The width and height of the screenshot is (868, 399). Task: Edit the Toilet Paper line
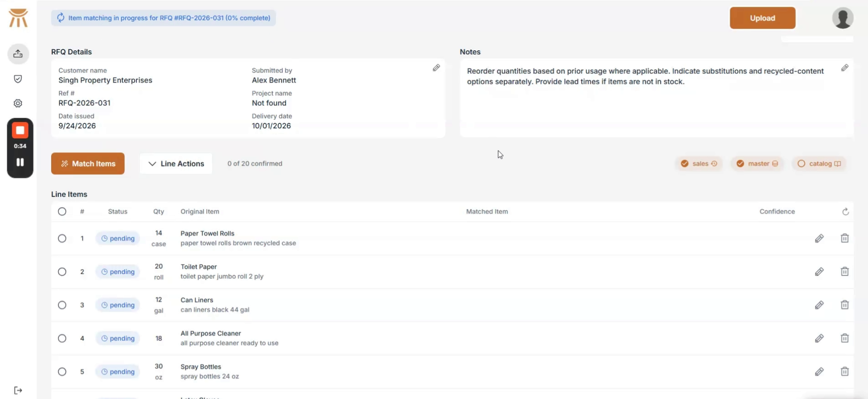[x=819, y=272]
